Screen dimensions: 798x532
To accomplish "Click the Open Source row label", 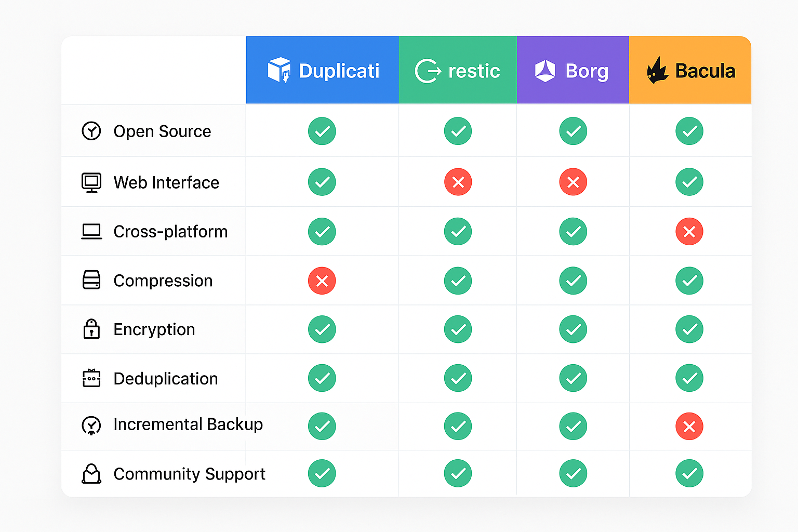I will 162,131.
